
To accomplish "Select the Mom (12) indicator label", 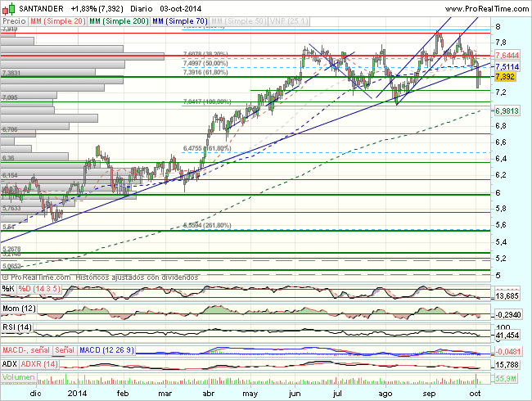I will tap(19, 309).
